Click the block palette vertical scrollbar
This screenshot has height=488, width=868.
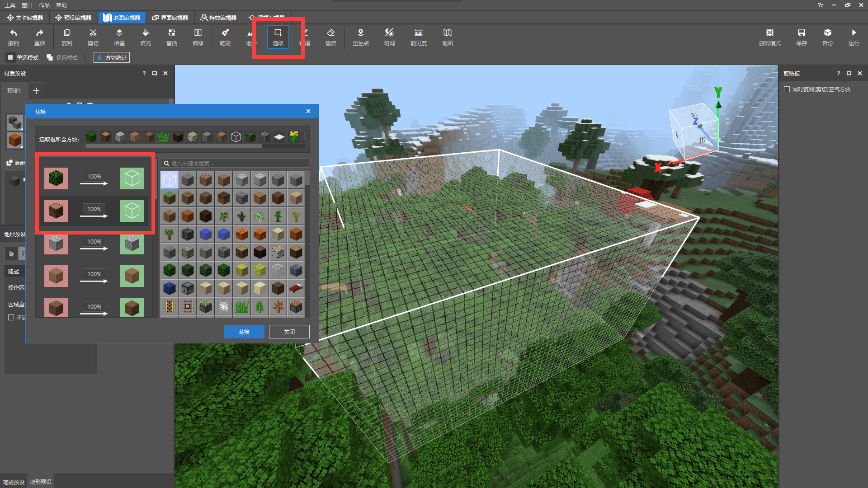(x=307, y=178)
